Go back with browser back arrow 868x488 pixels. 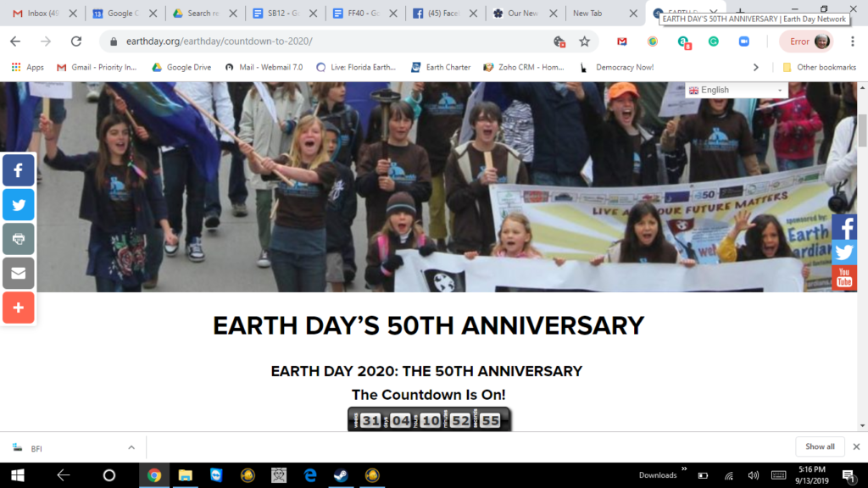click(x=15, y=42)
